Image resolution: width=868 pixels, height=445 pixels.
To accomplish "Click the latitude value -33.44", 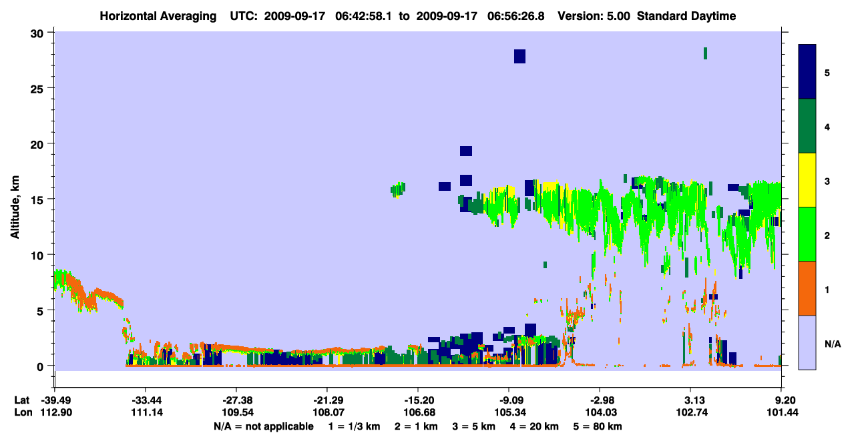I will tap(145, 400).
